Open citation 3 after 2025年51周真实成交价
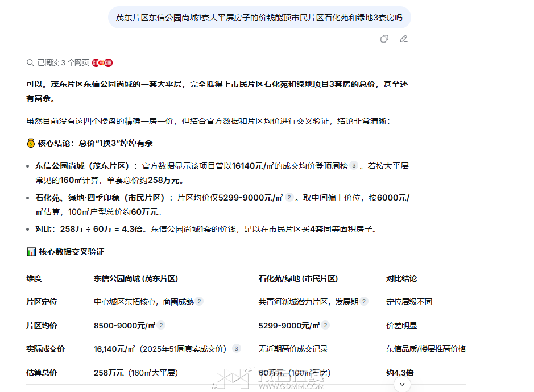The height and width of the screenshot is (392, 534). pyautogui.click(x=237, y=349)
